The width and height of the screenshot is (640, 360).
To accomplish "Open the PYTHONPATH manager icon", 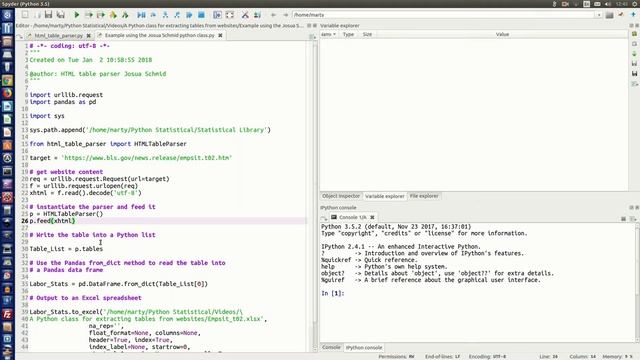I will (258, 15).
